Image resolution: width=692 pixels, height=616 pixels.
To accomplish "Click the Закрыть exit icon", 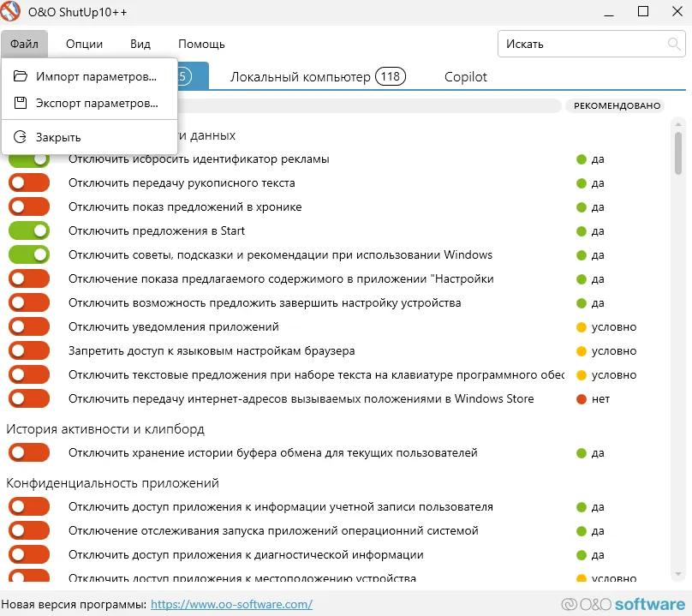I will [x=21, y=137].
